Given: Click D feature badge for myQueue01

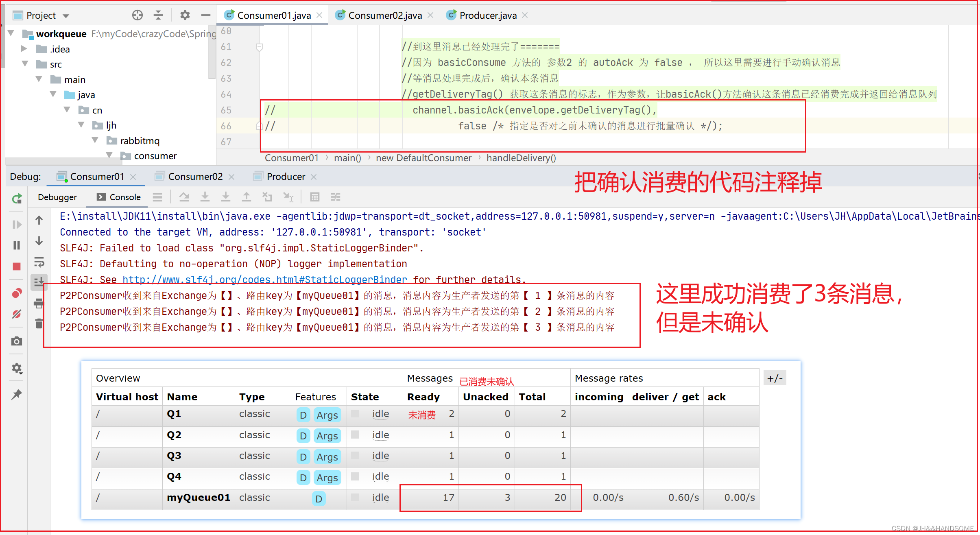Looking at the screenshot, I should (x=319, y=499).
